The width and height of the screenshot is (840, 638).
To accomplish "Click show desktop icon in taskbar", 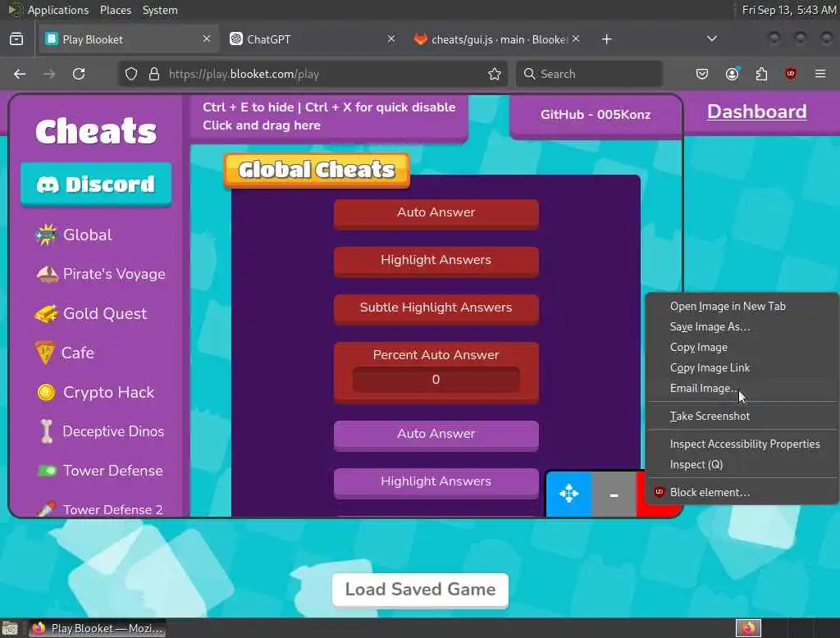I will 10,628.
